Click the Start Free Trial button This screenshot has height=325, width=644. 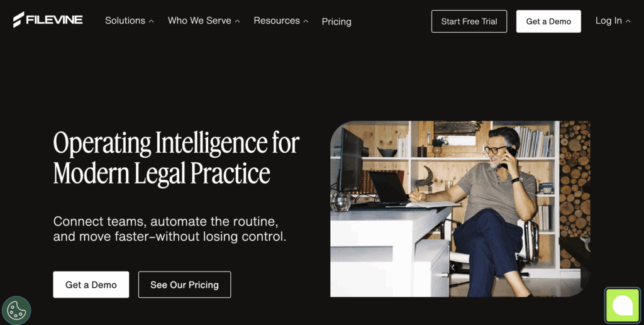pos(469,21)
